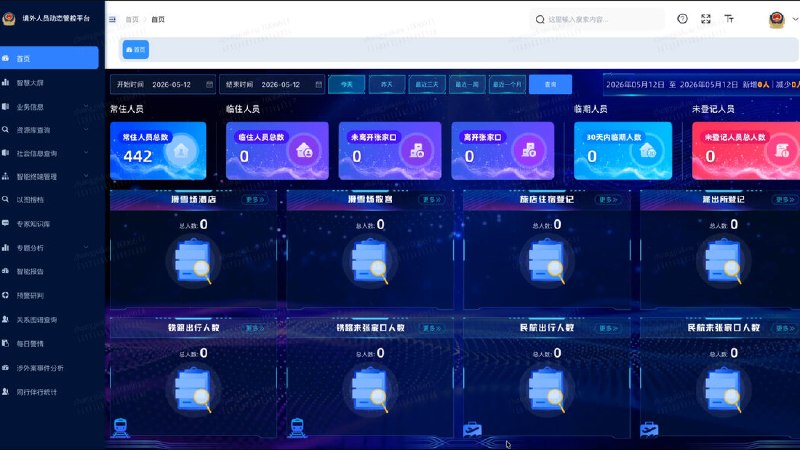This screenshot has height=450, width=800.
Task: Click the platform police badge logo
Action: [9, 19]
